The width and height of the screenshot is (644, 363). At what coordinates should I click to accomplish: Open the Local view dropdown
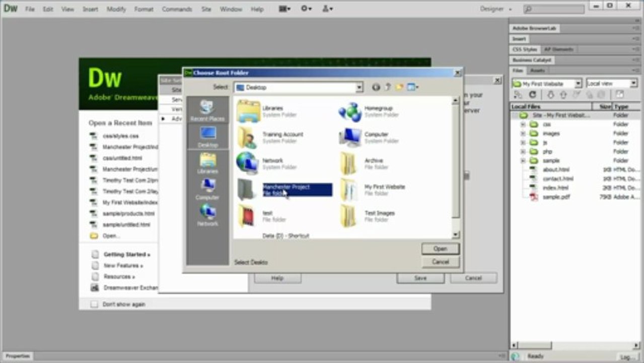612,83
